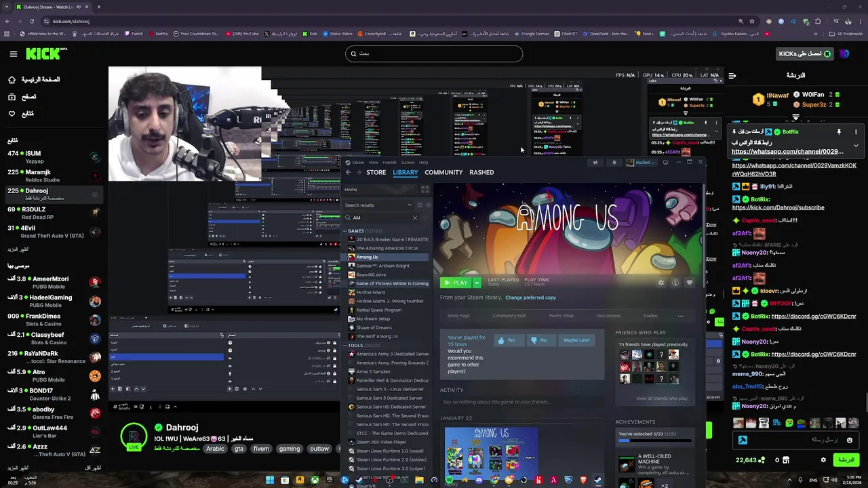
Task: Open Spotify from the taskbar
Action: [x=449, y=481]
